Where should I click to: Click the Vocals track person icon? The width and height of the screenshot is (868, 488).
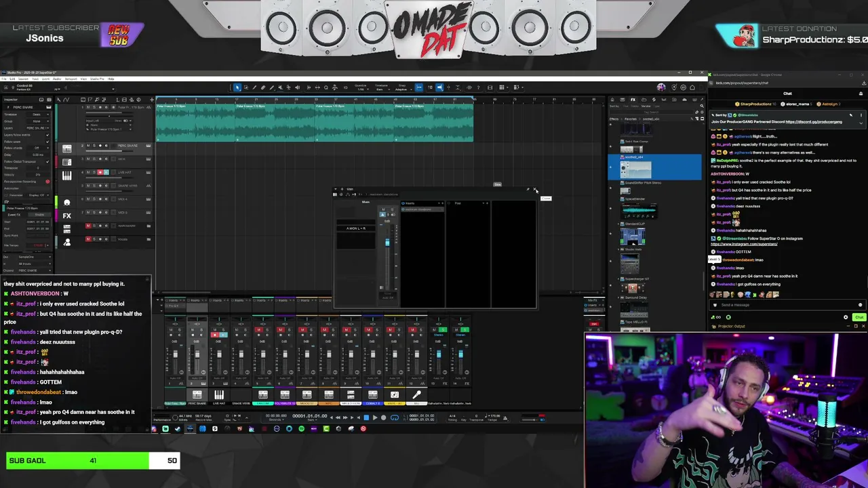66,242
